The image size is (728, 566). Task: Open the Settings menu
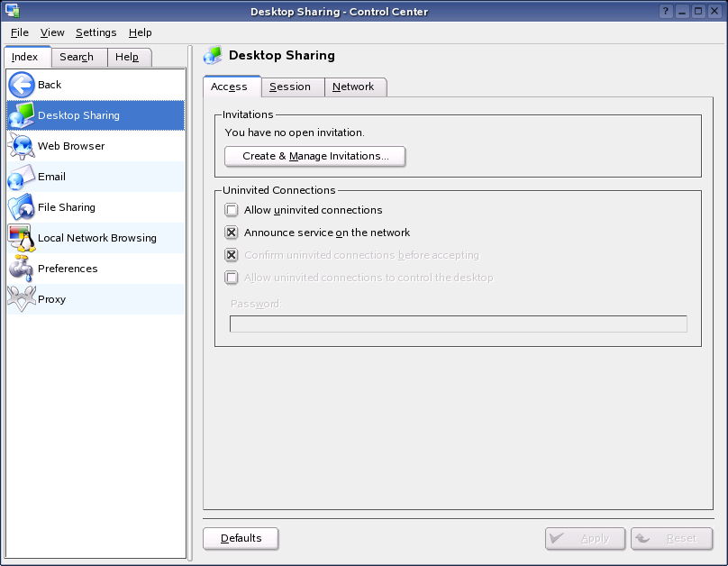(96, 32)
